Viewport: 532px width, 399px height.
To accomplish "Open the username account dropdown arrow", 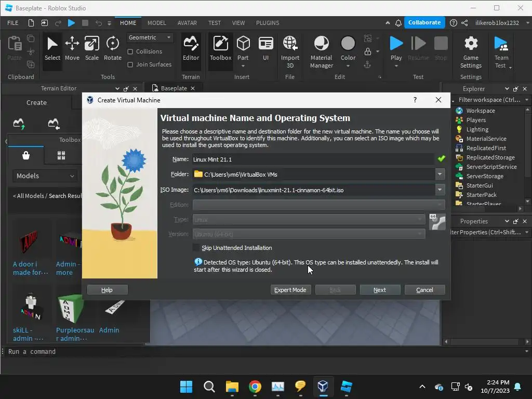I will (527, 23).
